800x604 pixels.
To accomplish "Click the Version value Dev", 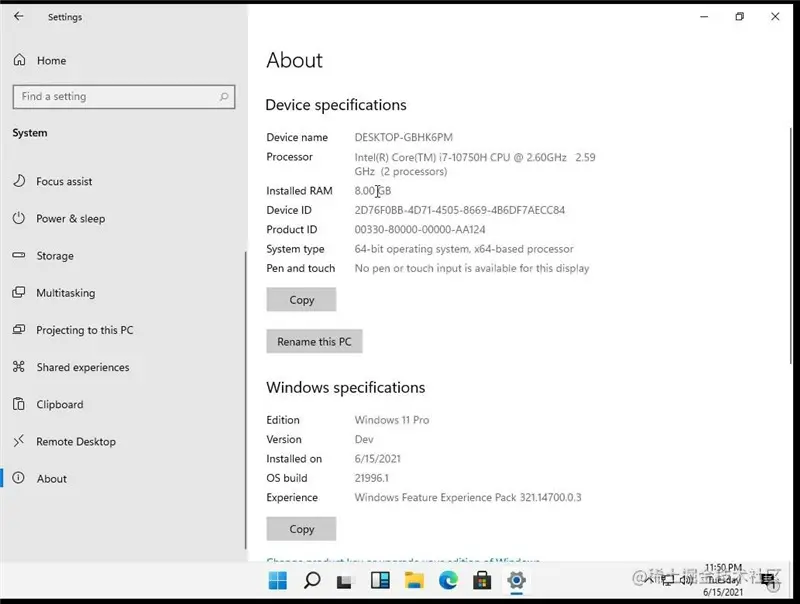I will [364, 439].
